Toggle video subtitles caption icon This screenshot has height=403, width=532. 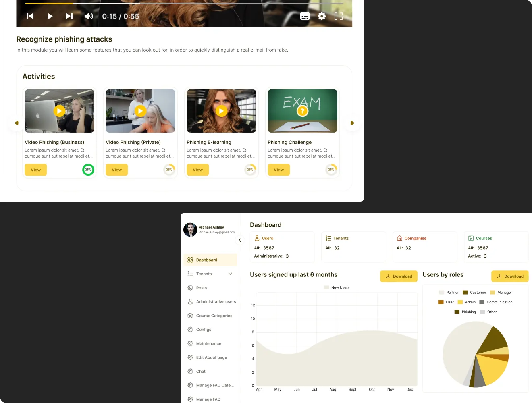tap(305, 16)
